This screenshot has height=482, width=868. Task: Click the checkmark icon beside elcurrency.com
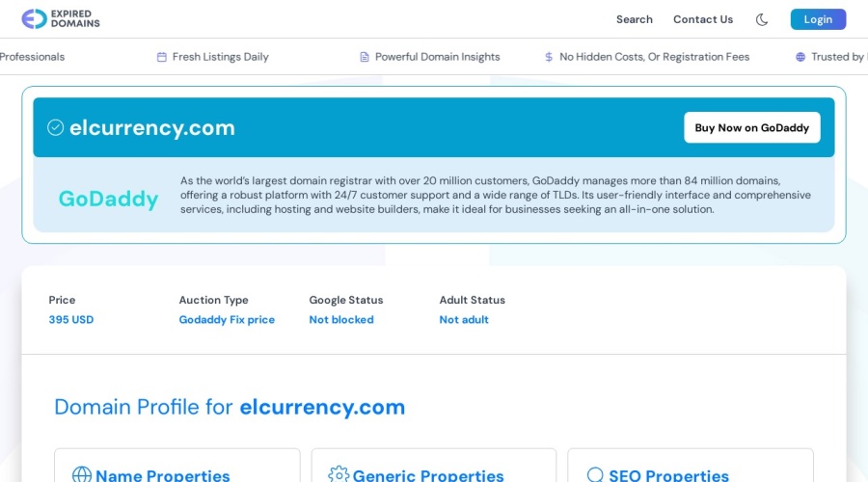[55, 128]
